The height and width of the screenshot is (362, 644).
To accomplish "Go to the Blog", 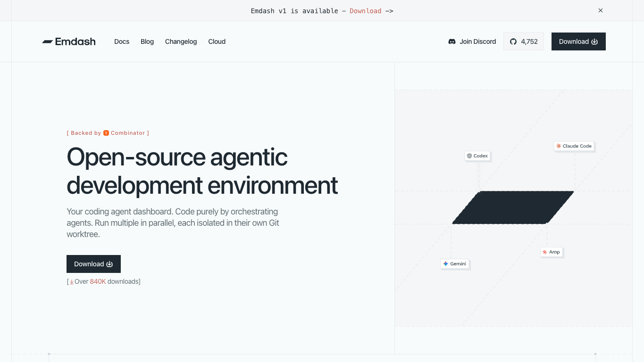I will pyautogui.click(x=147, y=41).
